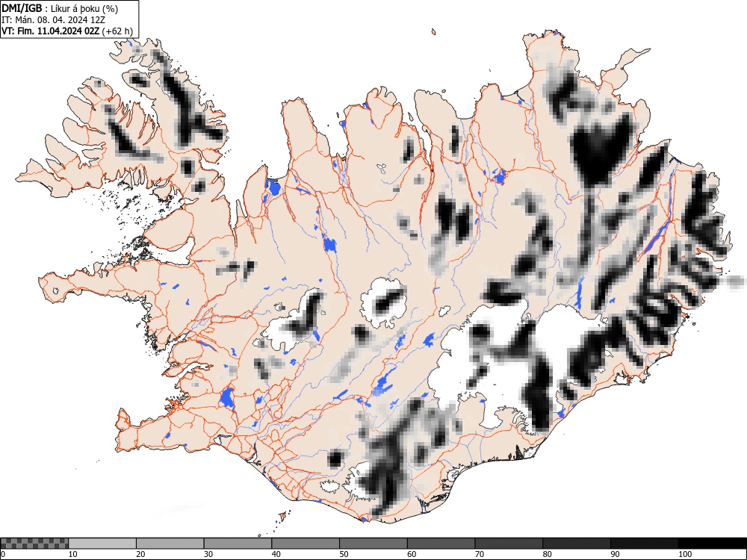
Task: Click the legend label "80"
Action: [547, 554]
